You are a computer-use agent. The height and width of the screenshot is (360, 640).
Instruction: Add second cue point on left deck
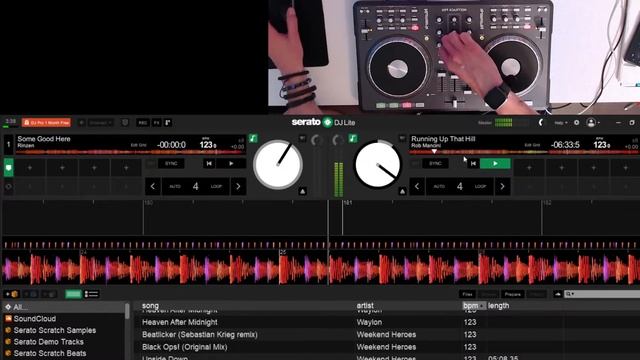pos(62,168)
